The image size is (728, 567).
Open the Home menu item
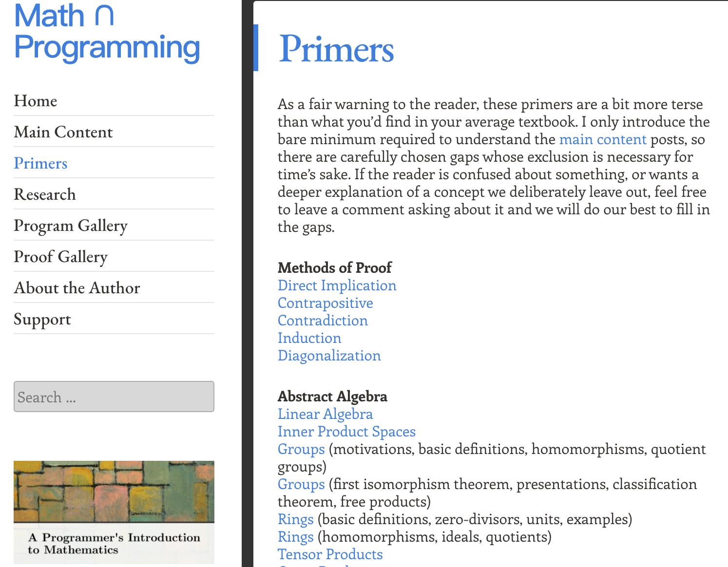pyautogui.click(x=36, y=101)
